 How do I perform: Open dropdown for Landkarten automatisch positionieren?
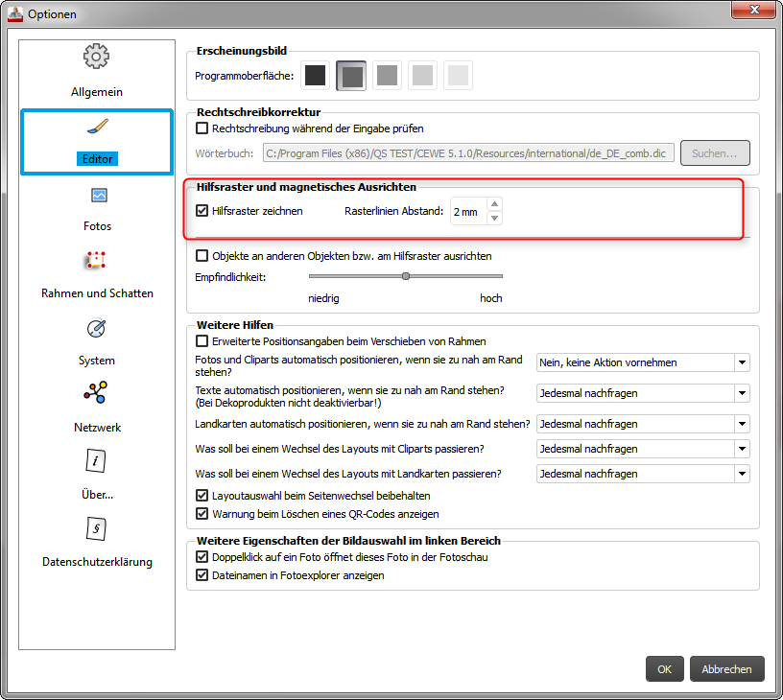741,423
